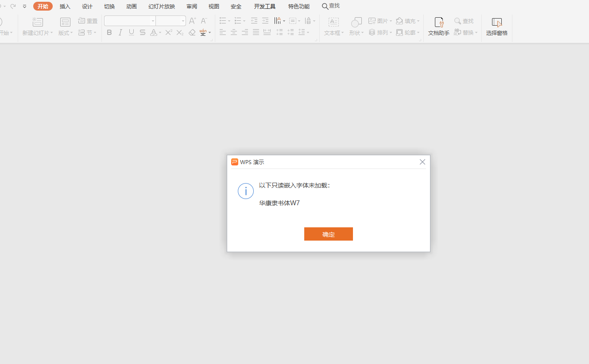Click the numbered list icon
The height and width of the screenshot is (364, 589).
pyautogui.click(x=238, y=21)
